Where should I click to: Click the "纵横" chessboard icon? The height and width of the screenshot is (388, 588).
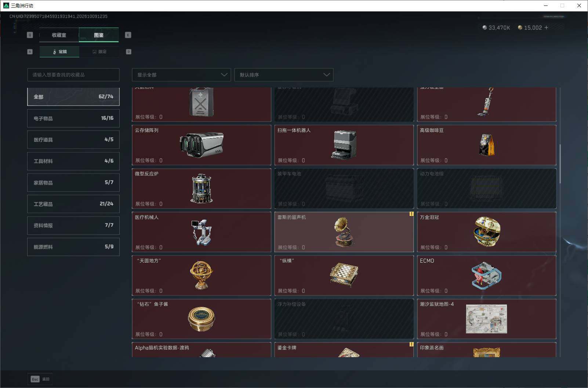(344, 275)
